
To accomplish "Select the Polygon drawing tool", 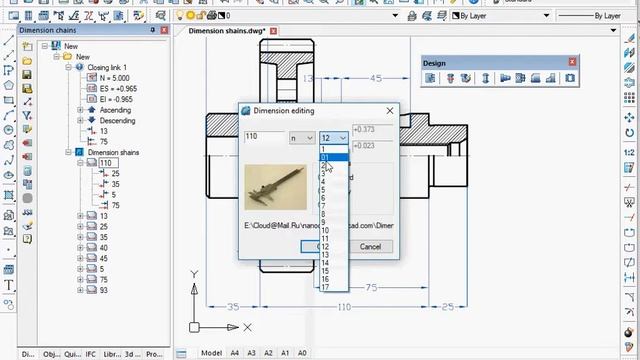I will click(x=9, y=85).
